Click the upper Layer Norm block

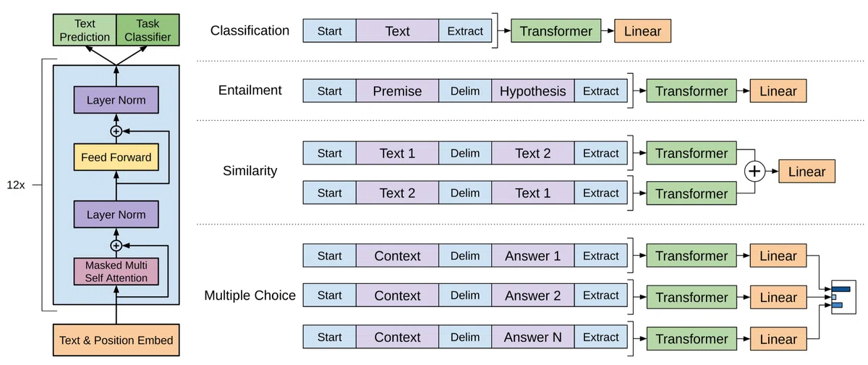click(x=116, y=100)
